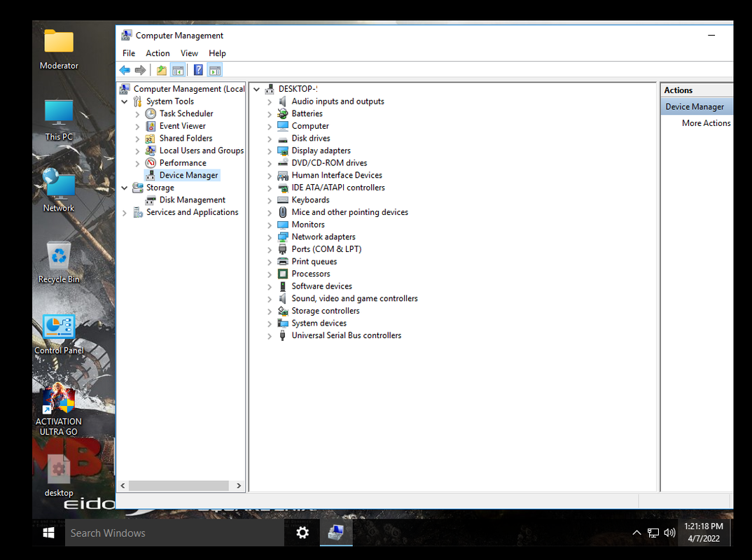Click the network tray icon
The image size is (752, 560).
653,533
